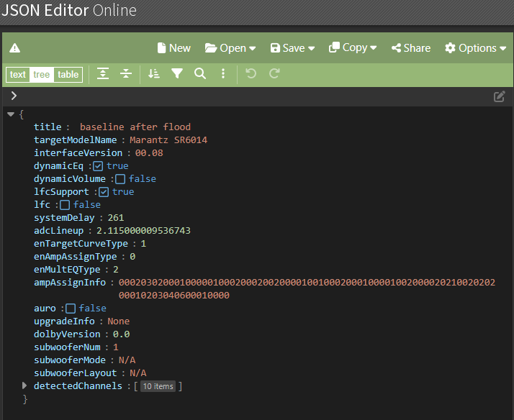Select interfaceVersion value '00.08'
This screenshot has height=420, width=514.
149,153
